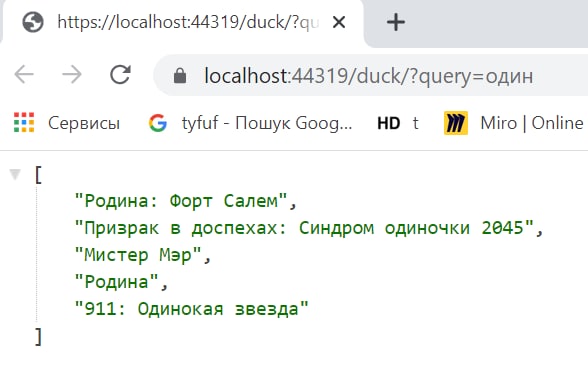
Task: Focus the address bar with localhost URL
Action: 371,75
